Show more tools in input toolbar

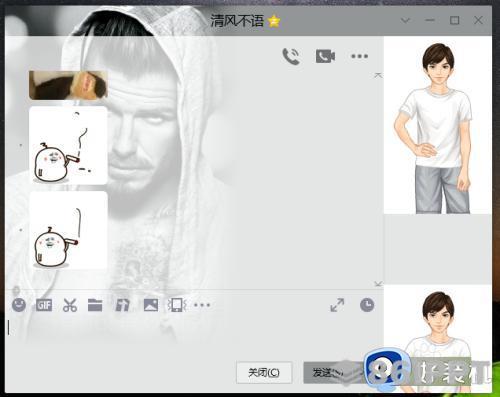(x=202, y=305)
